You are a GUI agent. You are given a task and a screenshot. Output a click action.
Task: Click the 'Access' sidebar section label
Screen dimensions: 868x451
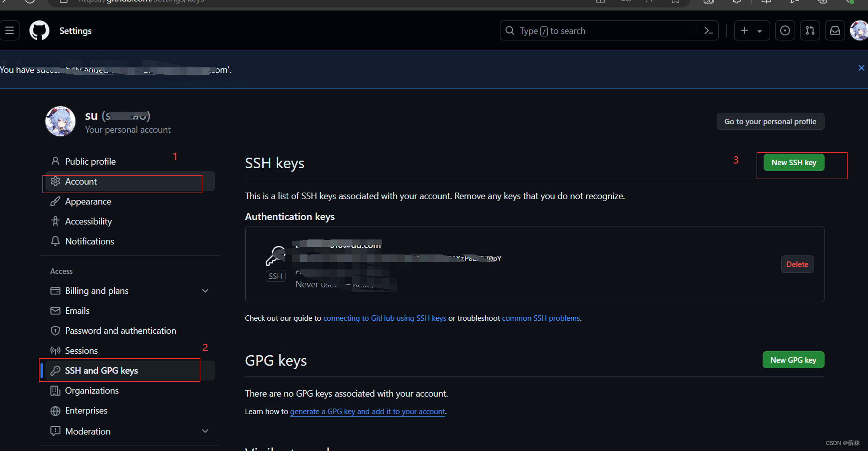61,271
